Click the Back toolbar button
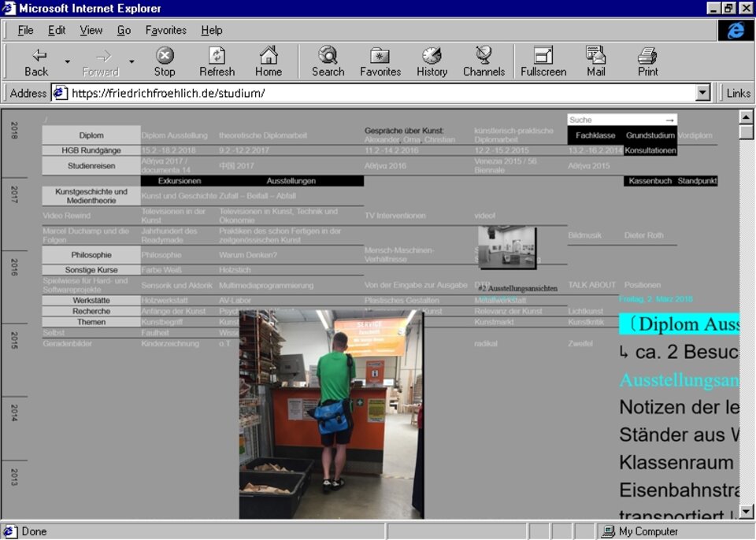Screen dimensions: 756x540 (36, 62)
